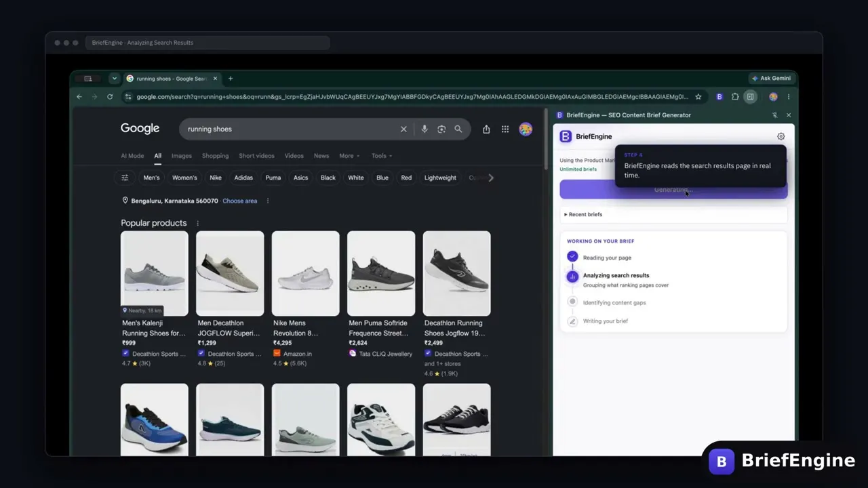
Task: Click the Ask Gemini button
Action: point(771,79)
